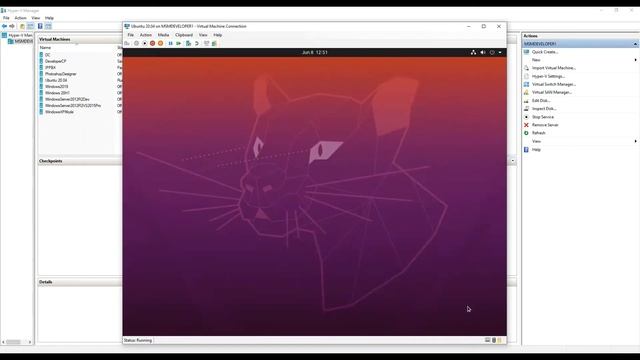
Task: Open Action menu in VM Connection window
Action: (x=146, y=35)
